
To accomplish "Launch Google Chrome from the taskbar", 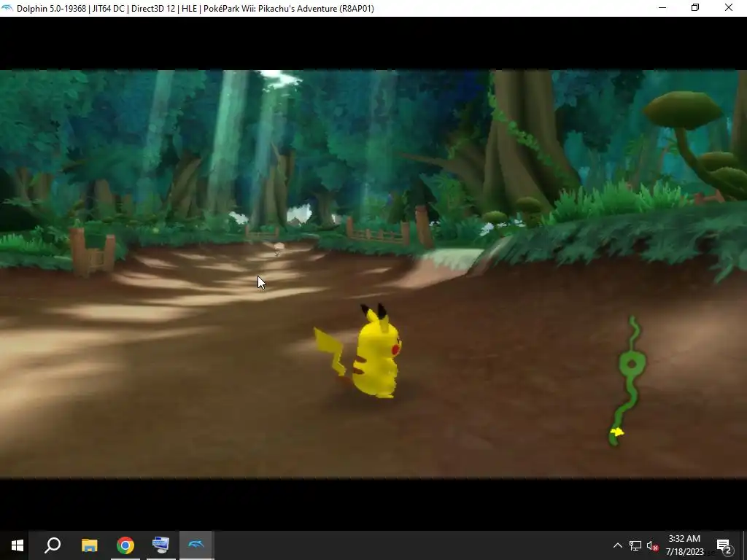I will [x=125, y=545].
